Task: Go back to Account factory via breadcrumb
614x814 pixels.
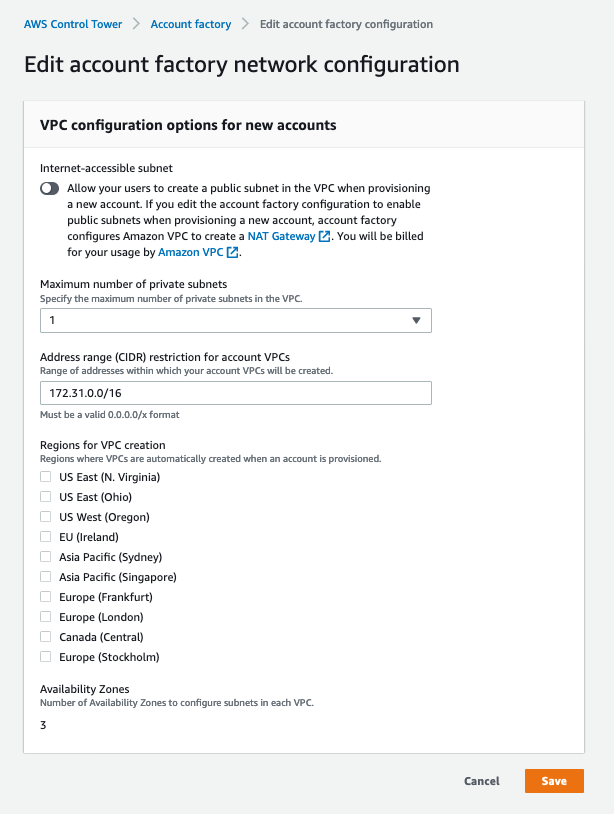Action: pos(190,23)
